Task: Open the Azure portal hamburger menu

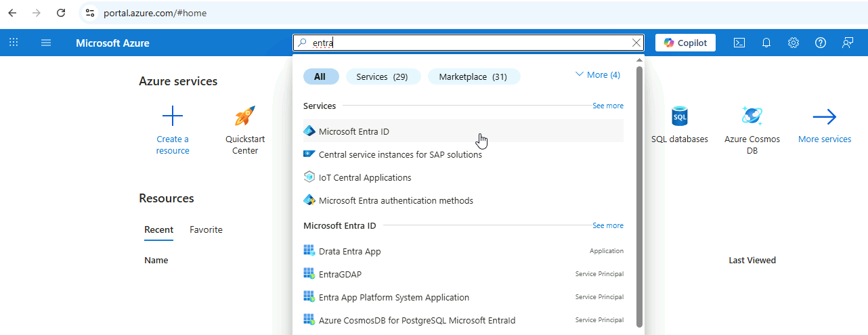Action: click(46, 43)
